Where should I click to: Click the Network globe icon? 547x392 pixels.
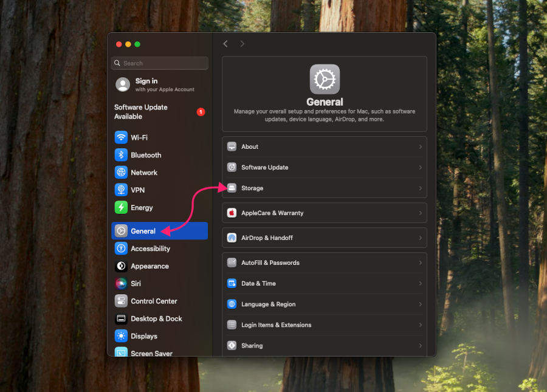[x=121, y=172]
